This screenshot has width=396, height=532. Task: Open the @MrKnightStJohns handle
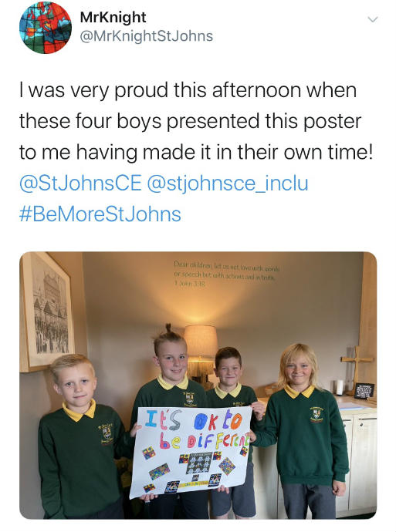pyautogui.click(x=147, y=36)
